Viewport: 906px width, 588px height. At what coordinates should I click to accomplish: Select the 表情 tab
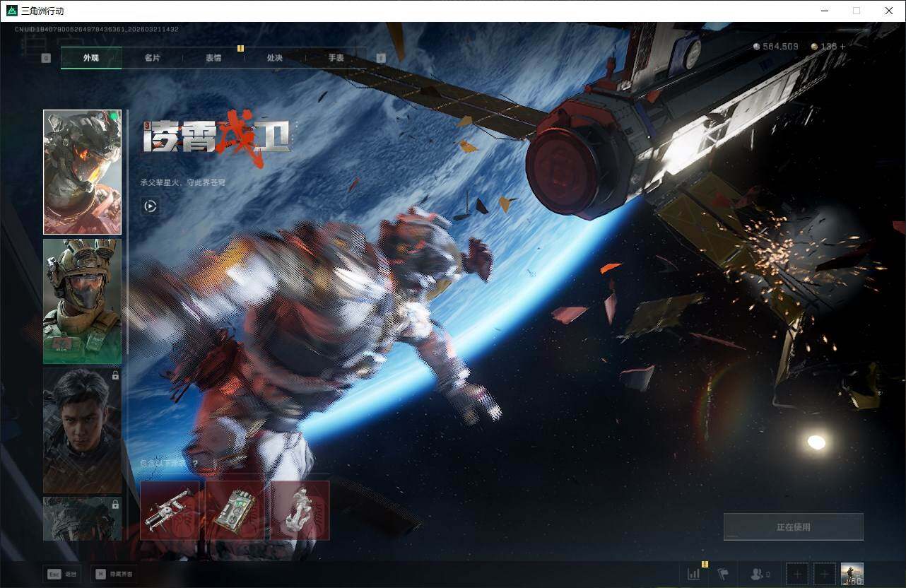pyautogui.click(x=213, y=58)
